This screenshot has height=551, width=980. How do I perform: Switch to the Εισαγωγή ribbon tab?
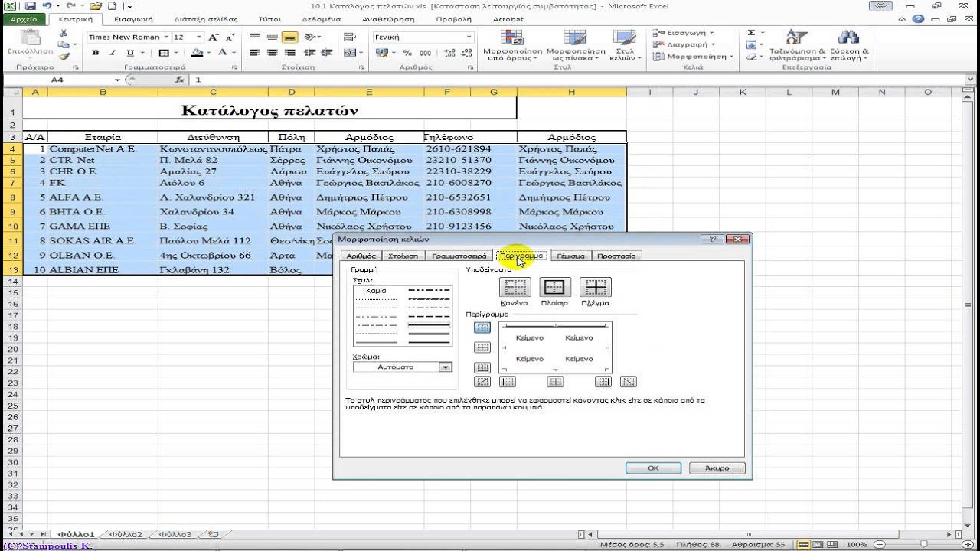click(133, 19)
